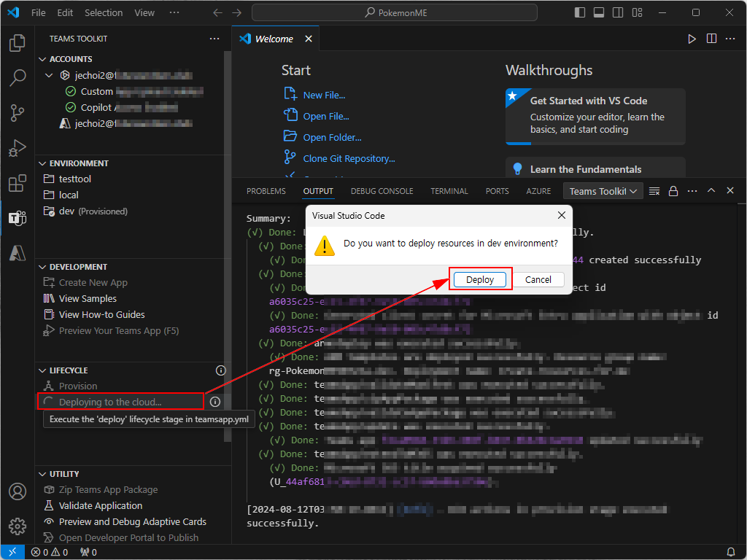Toggle the bottom panel layout icon
Screen dimensions: 747x560
pos(599,13)
